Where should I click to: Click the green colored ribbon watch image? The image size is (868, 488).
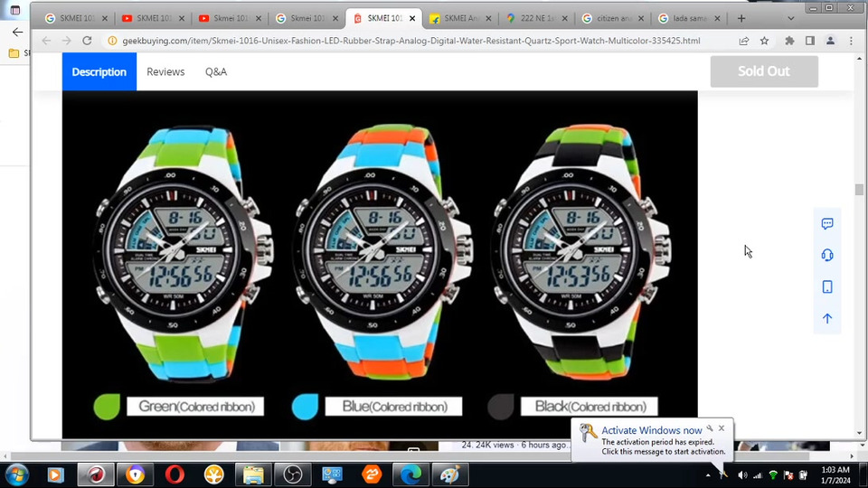183,253
